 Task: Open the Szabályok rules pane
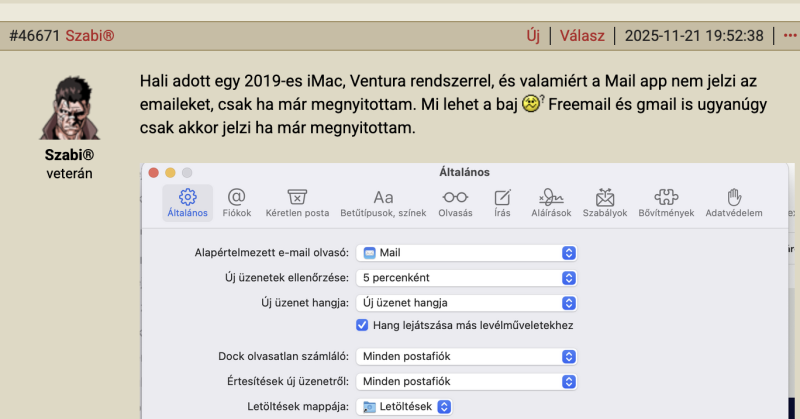click(x=604, y=202)
